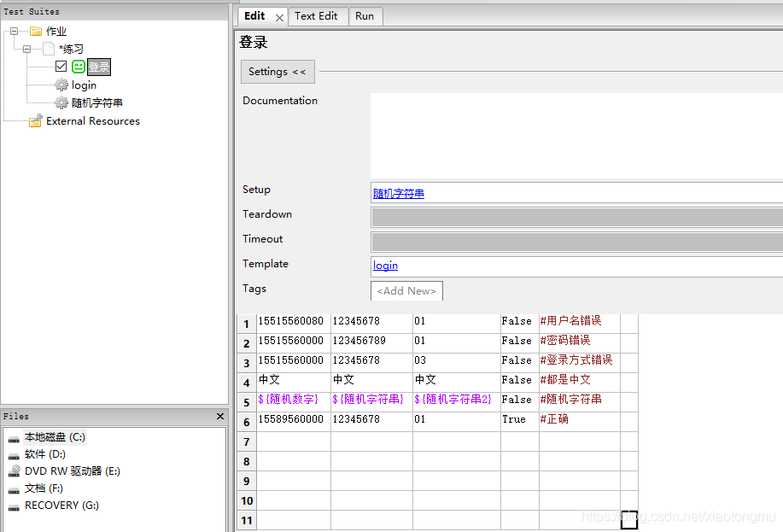Select the 作业 suite folder icon

click(x=38, y=31)
